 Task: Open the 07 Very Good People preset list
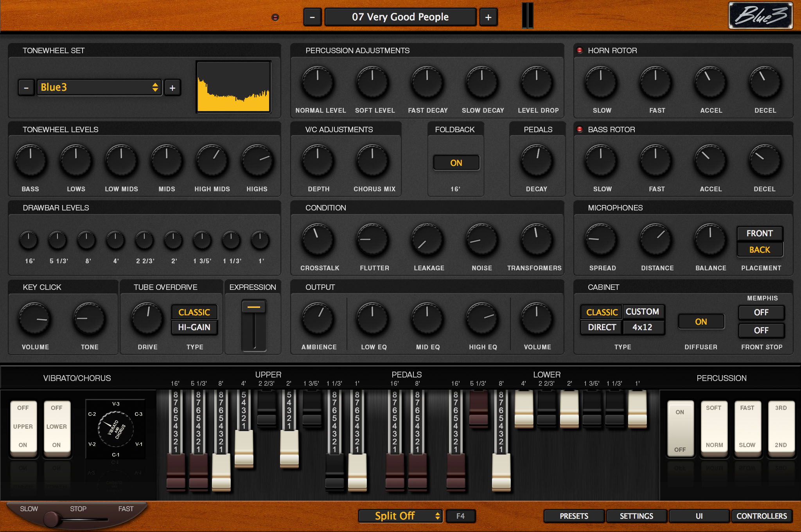[x=400, y=17]
